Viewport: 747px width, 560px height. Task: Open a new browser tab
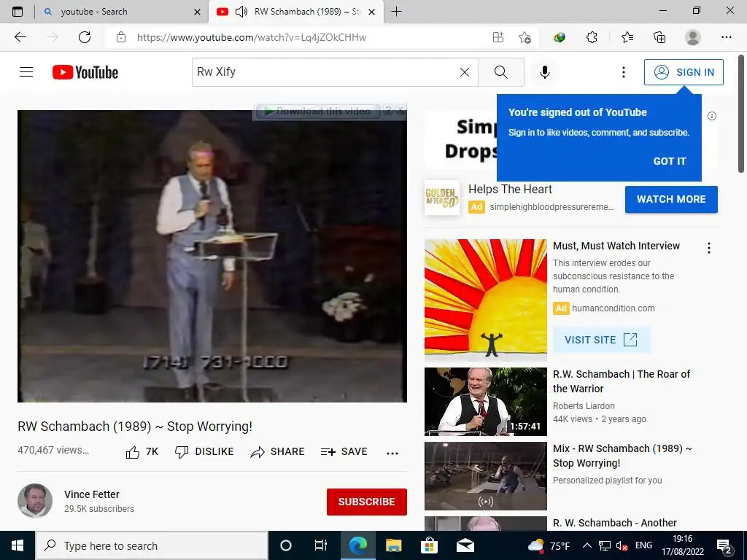396,12
